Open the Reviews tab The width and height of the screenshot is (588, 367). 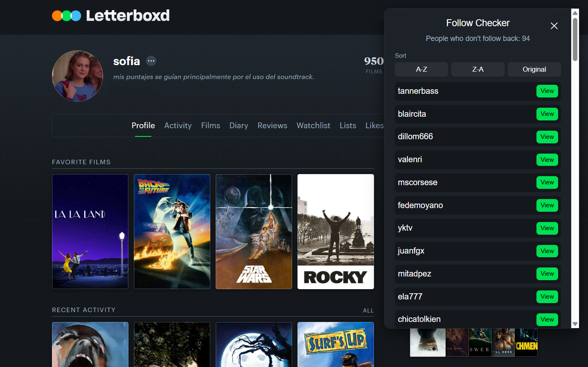273,125
